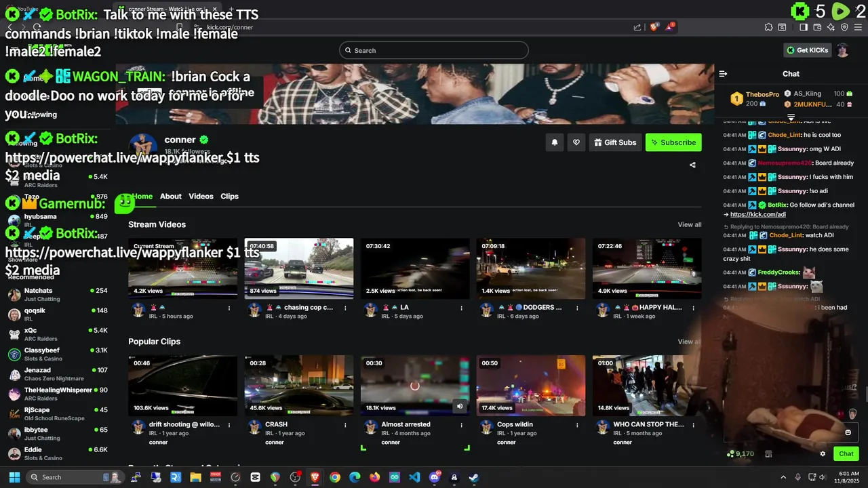Open Eddie channel in recommended sidebar
This screenshot has width=868, height=488.
click(x=58, y=453)
